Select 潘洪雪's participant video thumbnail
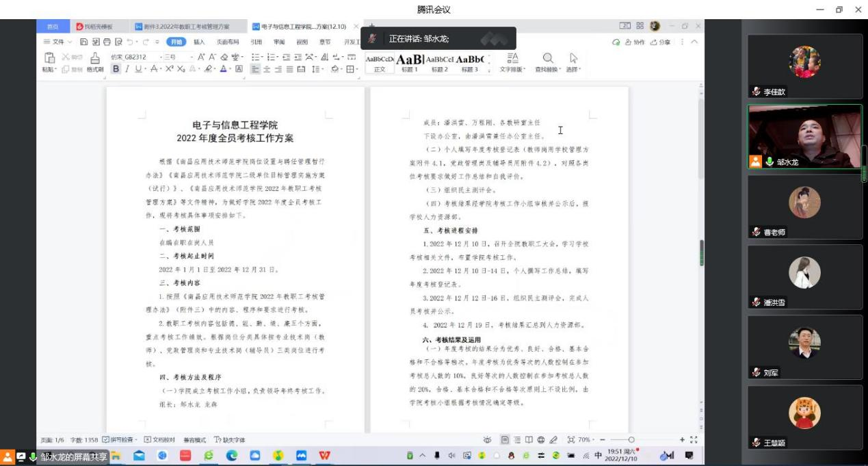The width and height of the screenshot is (868, 466). point(804,276)
